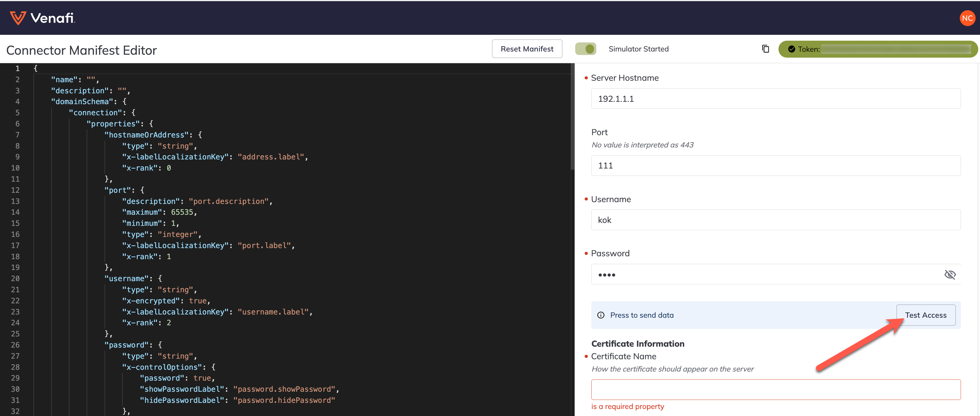Click the "No value is interpreted as 443" hint
This screenshot has height=416, width=980.
642,145
